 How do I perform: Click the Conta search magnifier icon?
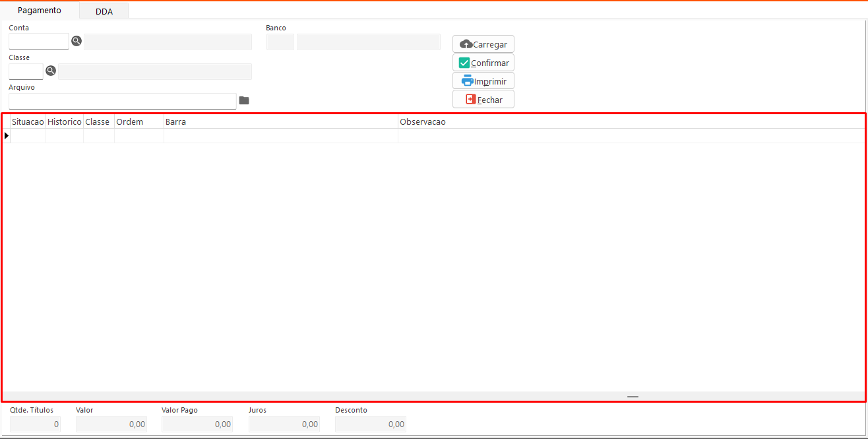pyautogui.click(x=77, y=42)
